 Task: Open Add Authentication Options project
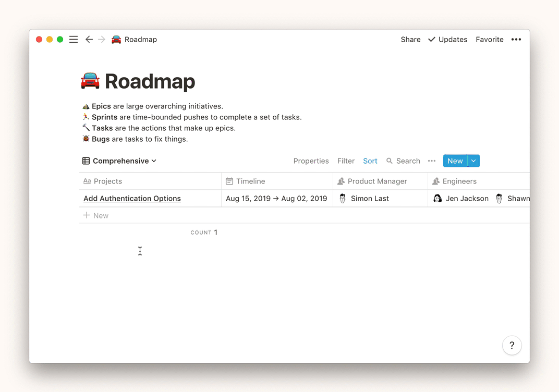pyautogui.click(x=132, y=199)
